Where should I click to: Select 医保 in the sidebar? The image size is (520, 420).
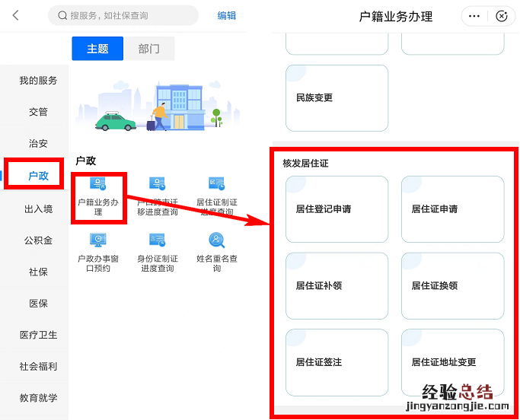(38, 304)
